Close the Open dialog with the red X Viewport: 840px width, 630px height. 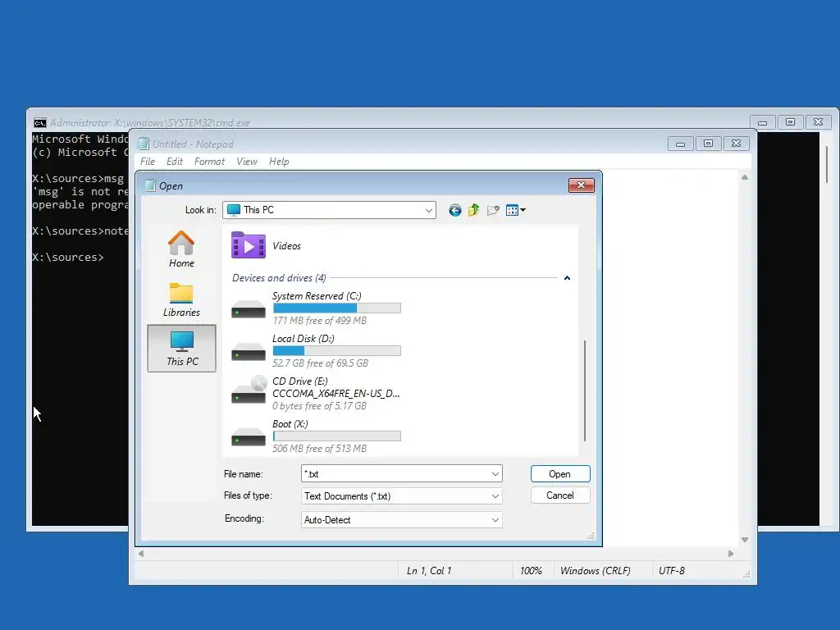(x=582, y=185)
